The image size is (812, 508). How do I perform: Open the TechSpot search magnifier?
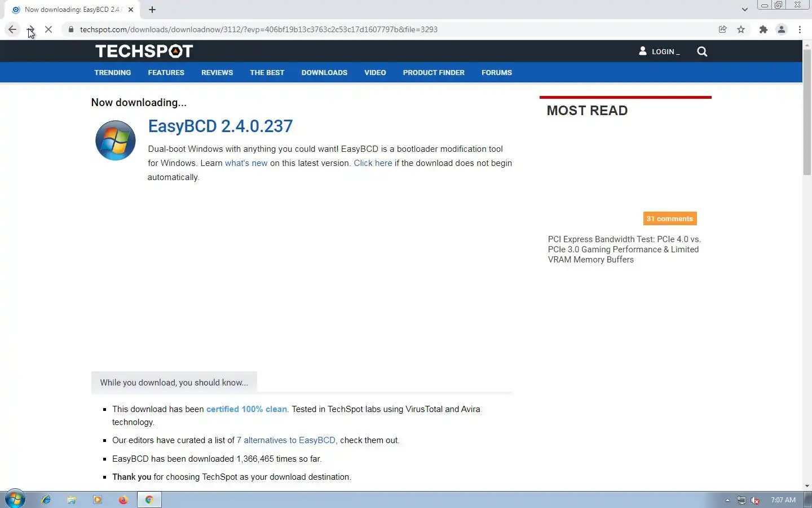(x=702, y=51)
